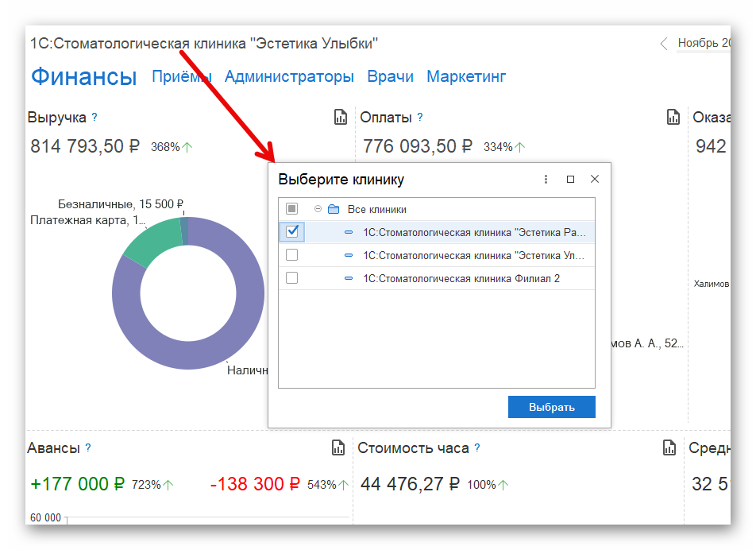The width and height of the screenshot is (756, 550).
Task: Switch to the Маркетинг tab
Action: [x=466, y=76]
